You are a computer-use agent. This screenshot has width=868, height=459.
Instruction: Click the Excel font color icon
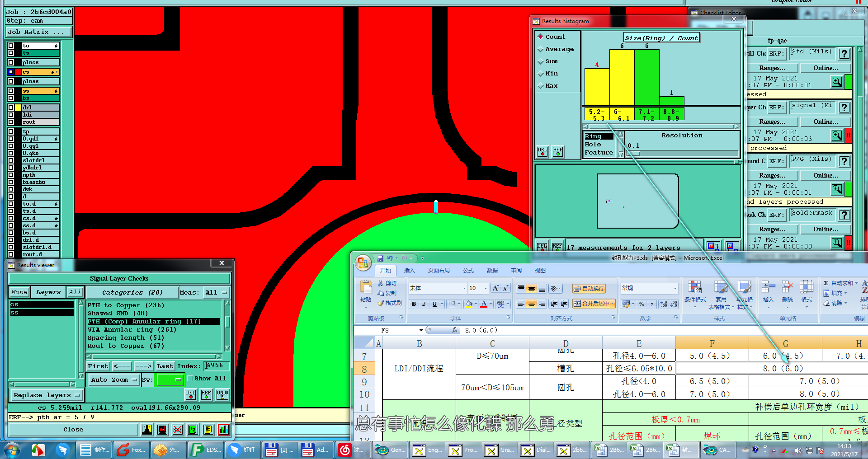(484, 304)
